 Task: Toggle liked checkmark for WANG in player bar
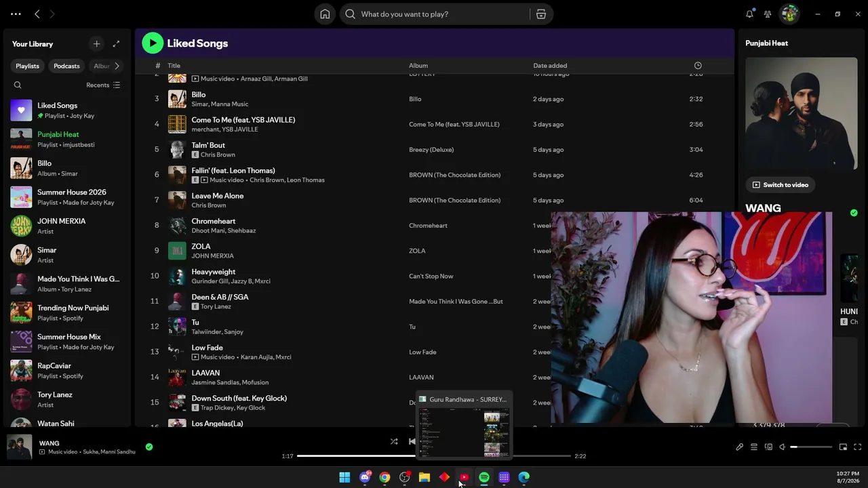tap(149, 447)
